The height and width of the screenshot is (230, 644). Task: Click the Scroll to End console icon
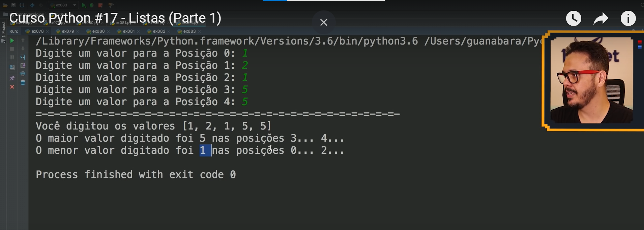[x=23, y=65]
